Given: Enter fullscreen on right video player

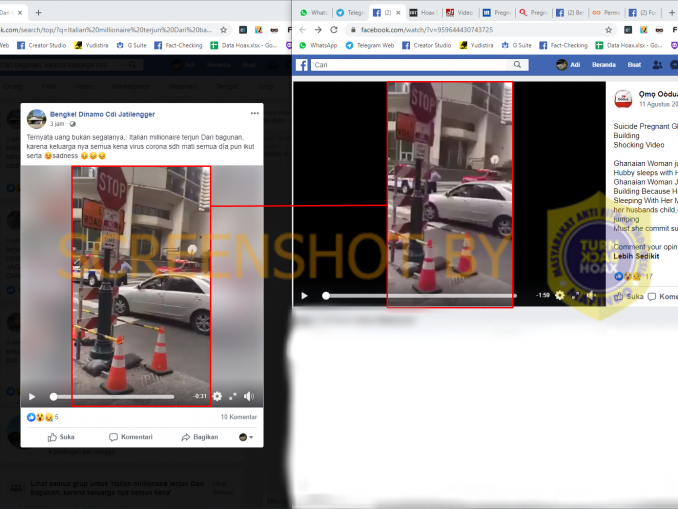Looking at the screenshot, I should coord(575,295).
